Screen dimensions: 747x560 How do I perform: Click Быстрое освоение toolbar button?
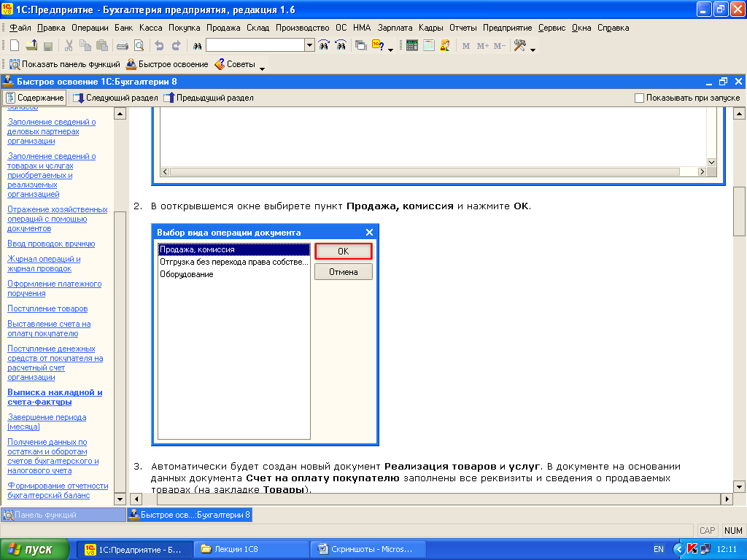167,64
